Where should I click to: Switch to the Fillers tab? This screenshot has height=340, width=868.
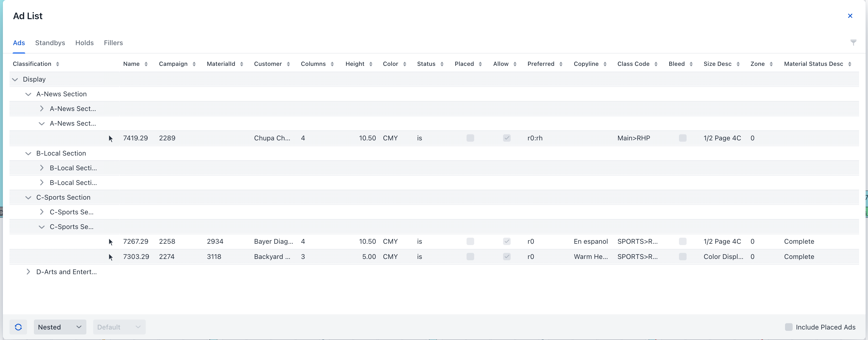(113, 43)
